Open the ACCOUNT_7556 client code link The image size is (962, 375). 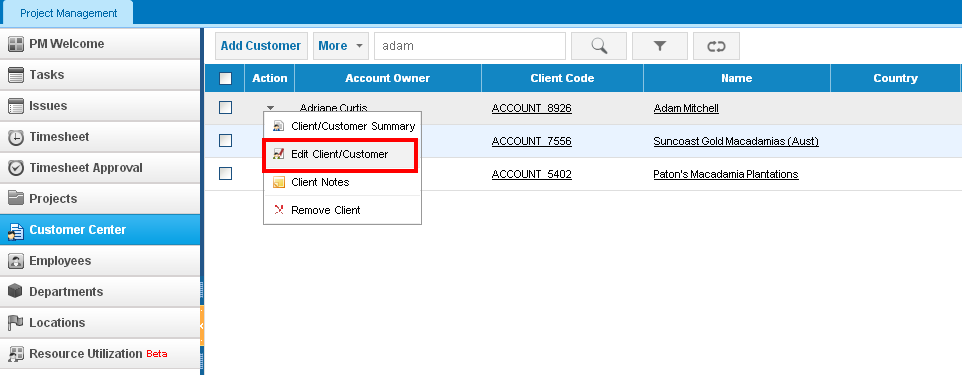[531, 141]
